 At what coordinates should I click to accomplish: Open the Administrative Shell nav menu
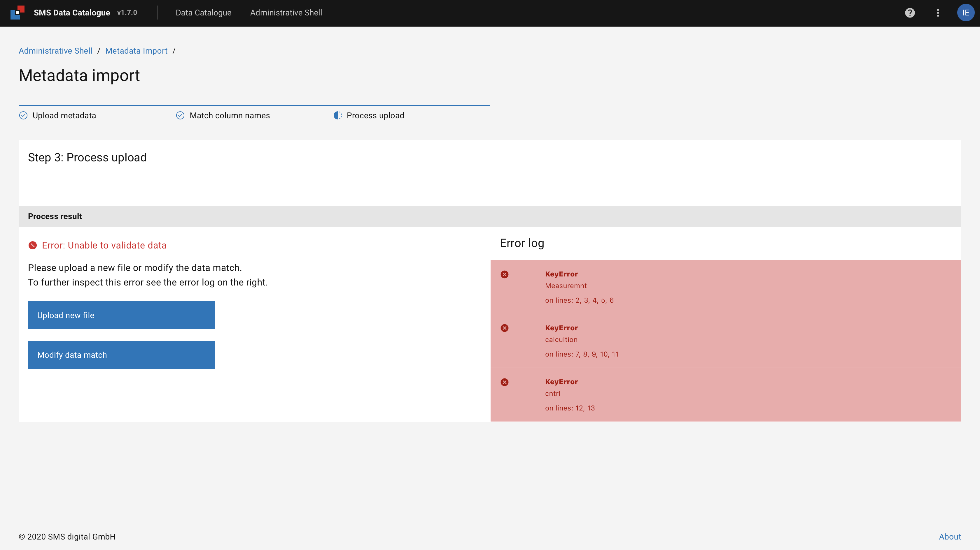286,13
